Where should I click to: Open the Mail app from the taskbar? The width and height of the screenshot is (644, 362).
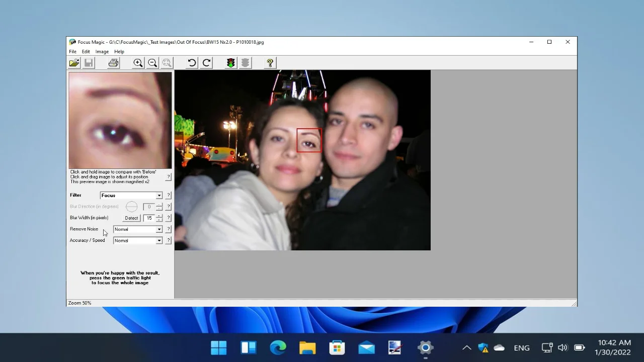[x=366, y=347]
